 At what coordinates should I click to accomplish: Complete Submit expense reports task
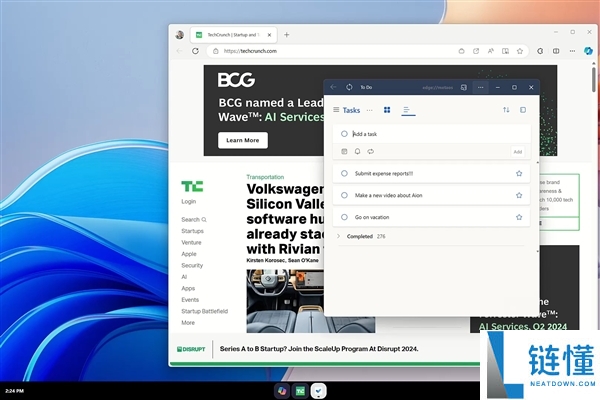coord(344,173)
